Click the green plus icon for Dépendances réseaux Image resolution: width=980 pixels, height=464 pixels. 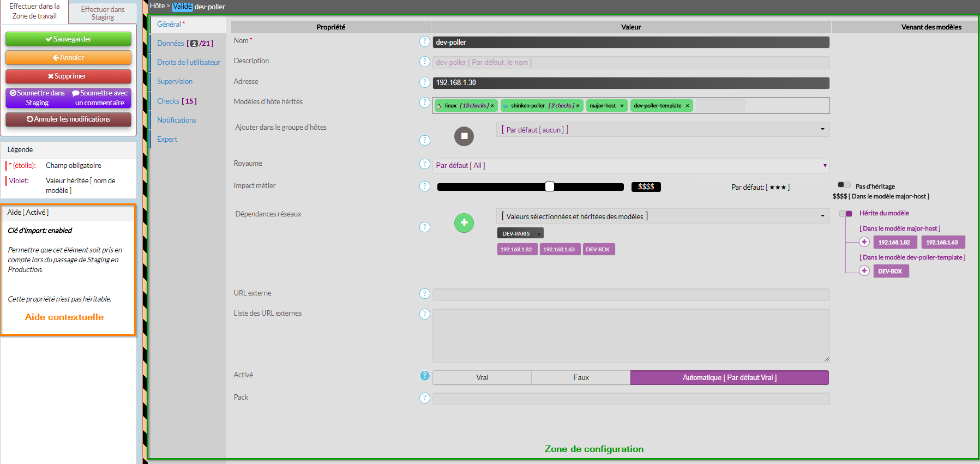tap(464, 222)
